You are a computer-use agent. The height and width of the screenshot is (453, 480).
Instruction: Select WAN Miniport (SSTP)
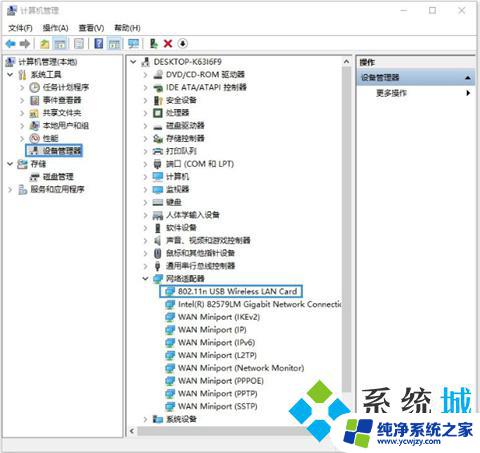(x=218, y=406)
